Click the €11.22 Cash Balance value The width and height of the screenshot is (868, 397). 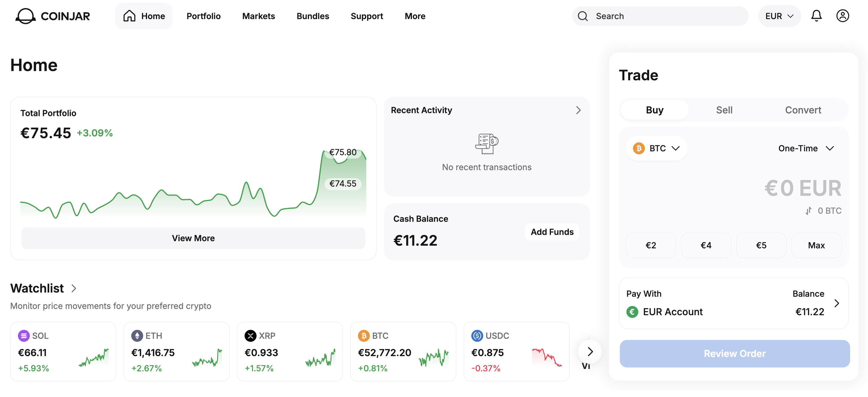[x=415, y=241]
